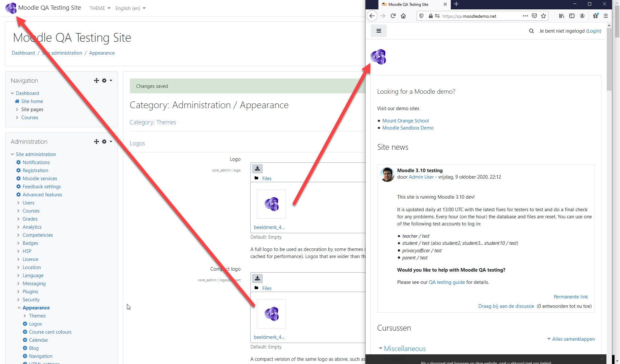620x364 pixels.
Task: Open the Mount Orange School demo link
Action: (x=406, y=120)
